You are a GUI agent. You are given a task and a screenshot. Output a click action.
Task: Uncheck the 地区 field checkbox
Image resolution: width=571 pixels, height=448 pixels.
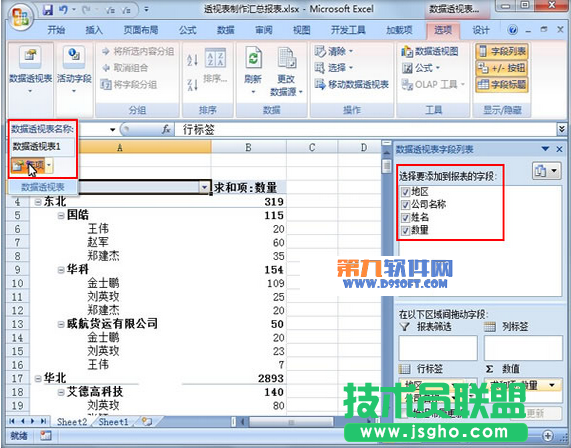405,192
